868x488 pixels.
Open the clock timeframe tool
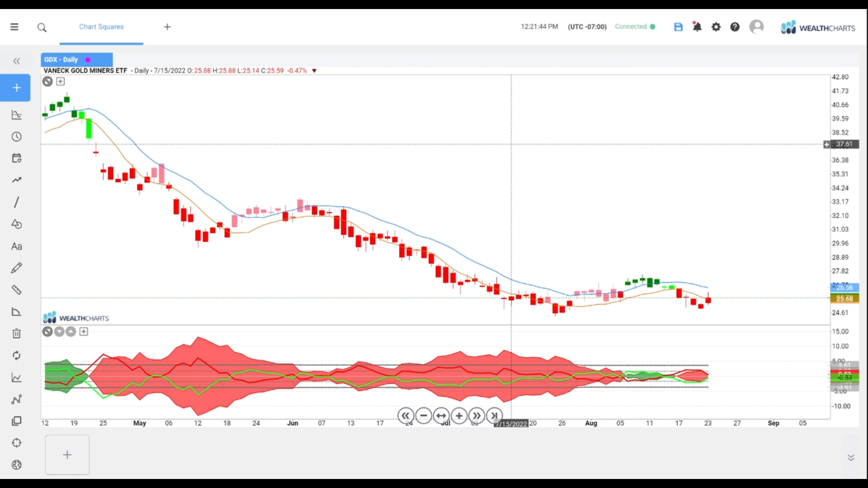(17, 137)
